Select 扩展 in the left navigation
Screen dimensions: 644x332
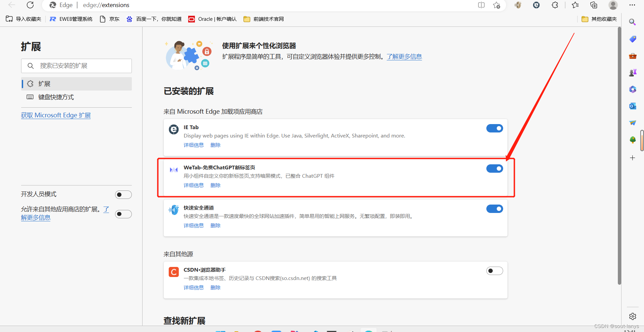click(x=76, y=84)
